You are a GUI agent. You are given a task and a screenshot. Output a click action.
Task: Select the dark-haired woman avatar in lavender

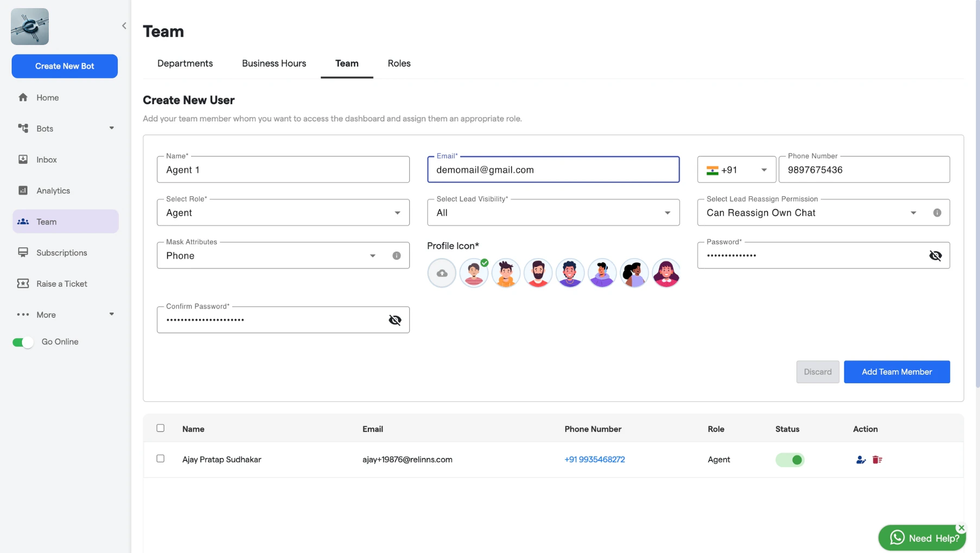pyautogui.click(x=634, y=273)
